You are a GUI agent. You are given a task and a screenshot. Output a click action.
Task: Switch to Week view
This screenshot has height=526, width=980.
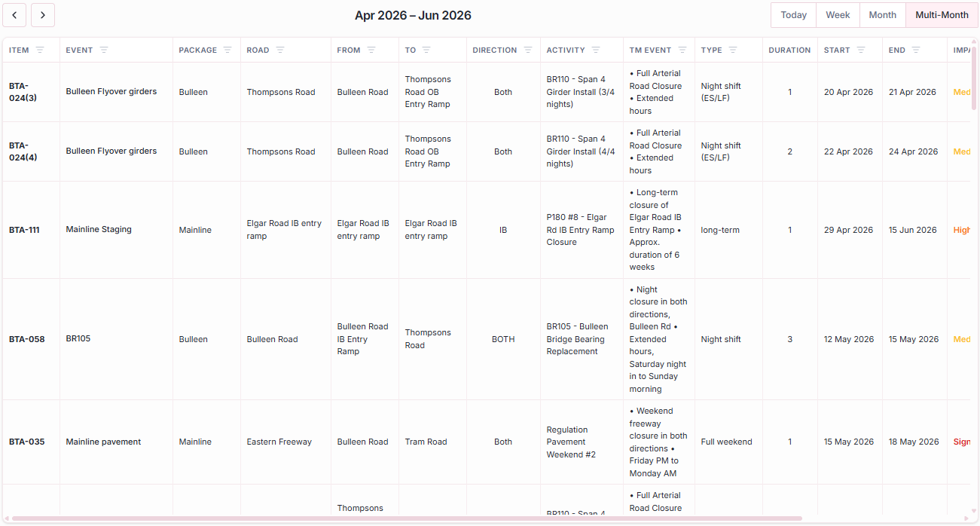[x=838, y=15]
